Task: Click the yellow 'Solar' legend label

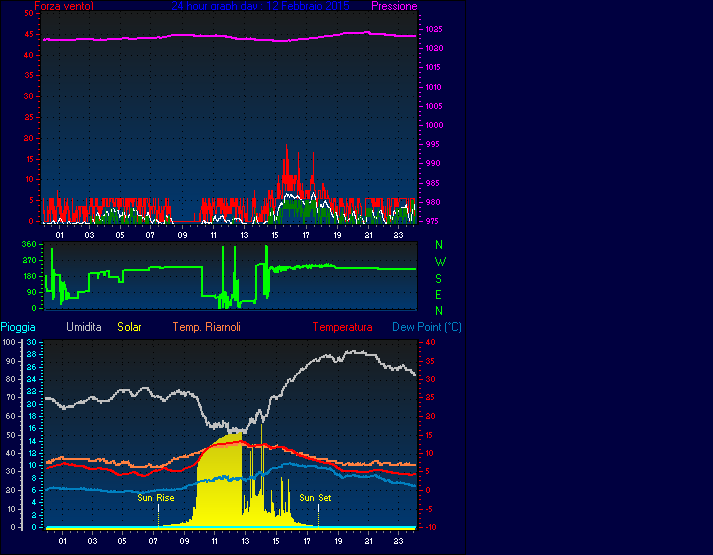Action: click(x=129, y=327)
